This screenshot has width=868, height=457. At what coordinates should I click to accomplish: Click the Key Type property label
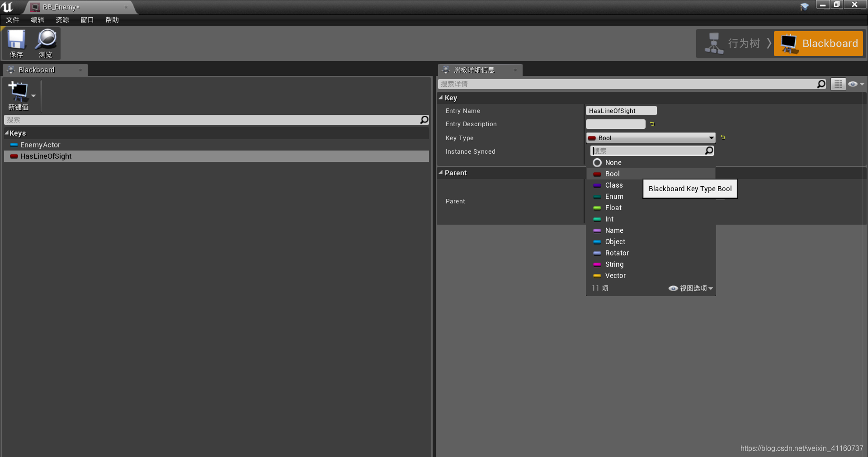tap(459, 138)
